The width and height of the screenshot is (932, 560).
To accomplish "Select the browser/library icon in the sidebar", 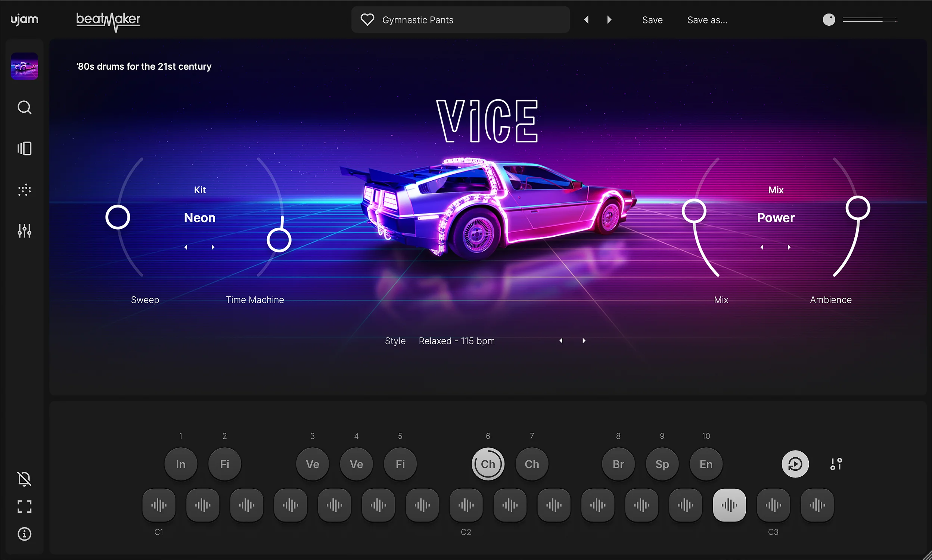I will coord(24,148).
